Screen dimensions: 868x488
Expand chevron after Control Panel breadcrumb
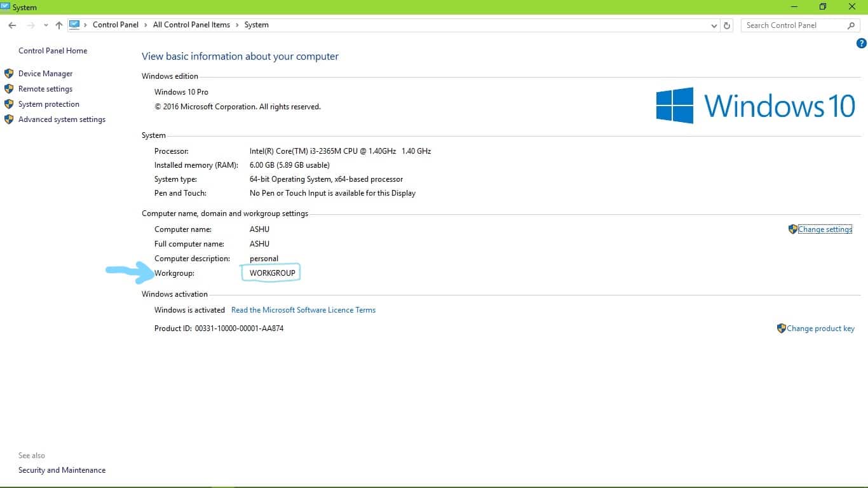pos(146,25)
